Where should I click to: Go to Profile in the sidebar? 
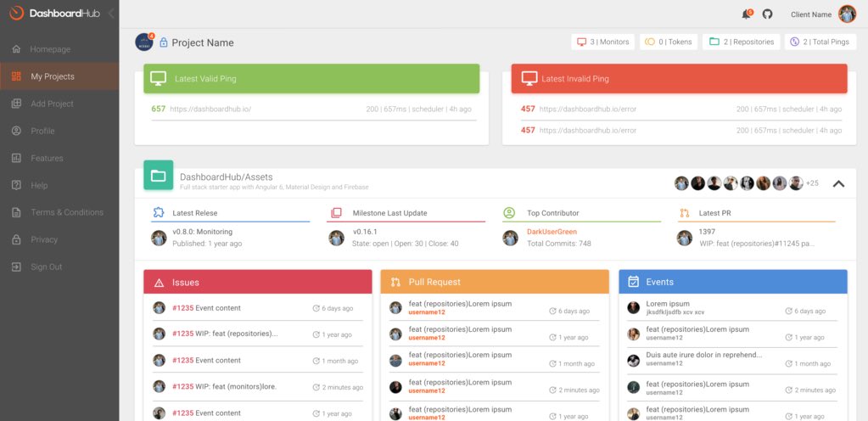59,131
